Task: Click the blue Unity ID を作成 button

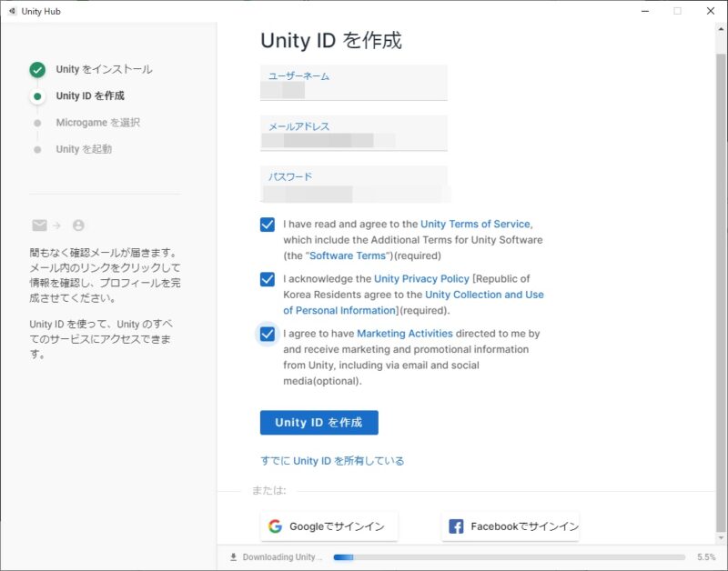Action: [319, 423]
